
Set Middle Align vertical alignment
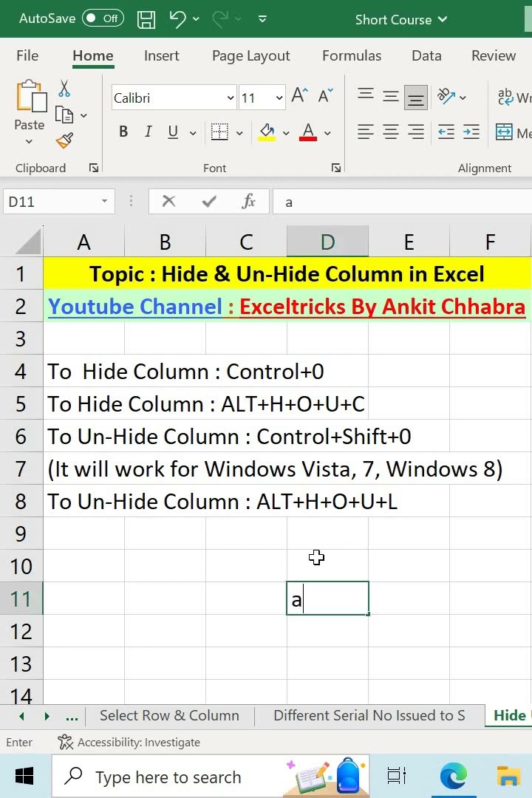390,96
